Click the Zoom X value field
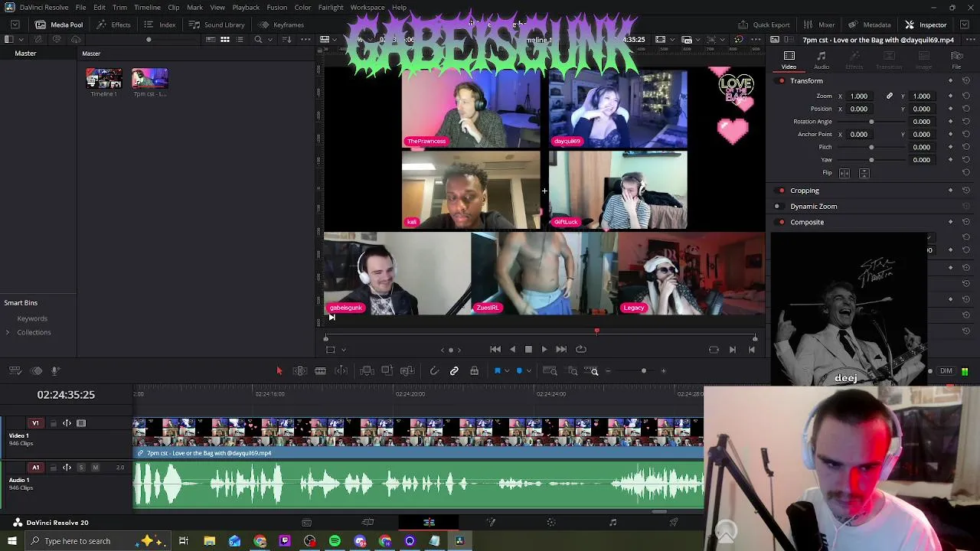This screenshot has height=551, width=980. pyautogui.click(x=859, y=96)
